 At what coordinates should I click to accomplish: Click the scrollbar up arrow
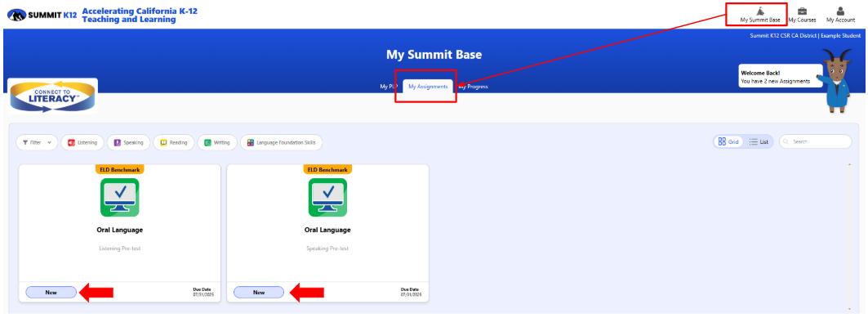pos(850,164)
